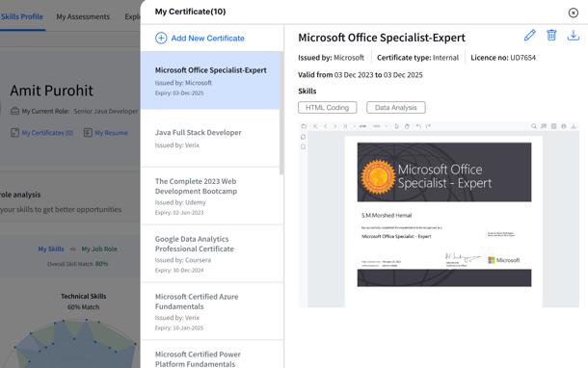Click the Data Analysis skill tag
This screenshot has height=368, width=588.
pyautogui.click(x=395, y=108)
